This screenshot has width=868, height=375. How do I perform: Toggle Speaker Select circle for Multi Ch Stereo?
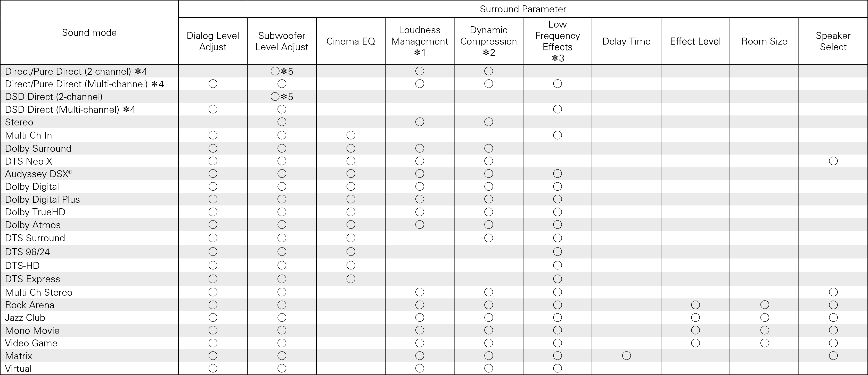(833, 292)
